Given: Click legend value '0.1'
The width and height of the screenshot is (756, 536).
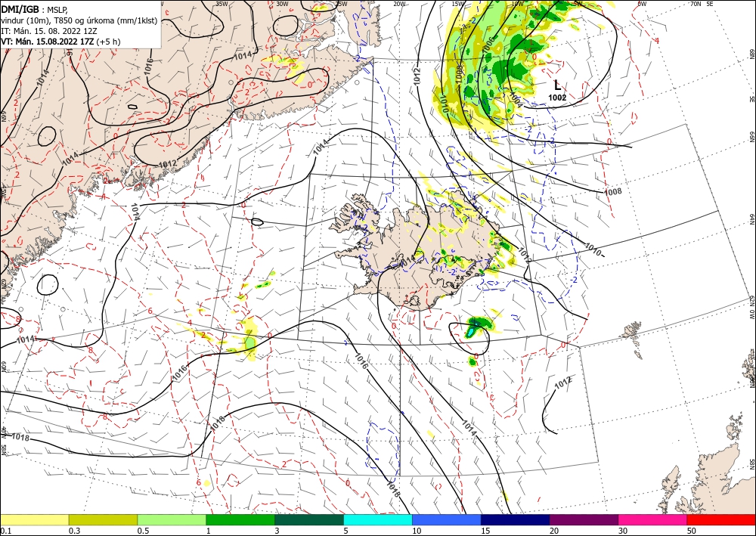Looking at the screenshot, I should 5,531.
